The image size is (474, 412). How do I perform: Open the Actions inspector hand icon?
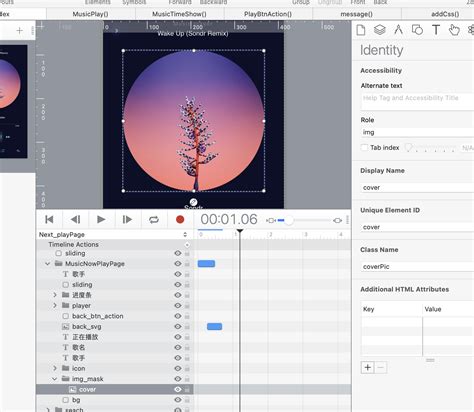pos(454,30)
